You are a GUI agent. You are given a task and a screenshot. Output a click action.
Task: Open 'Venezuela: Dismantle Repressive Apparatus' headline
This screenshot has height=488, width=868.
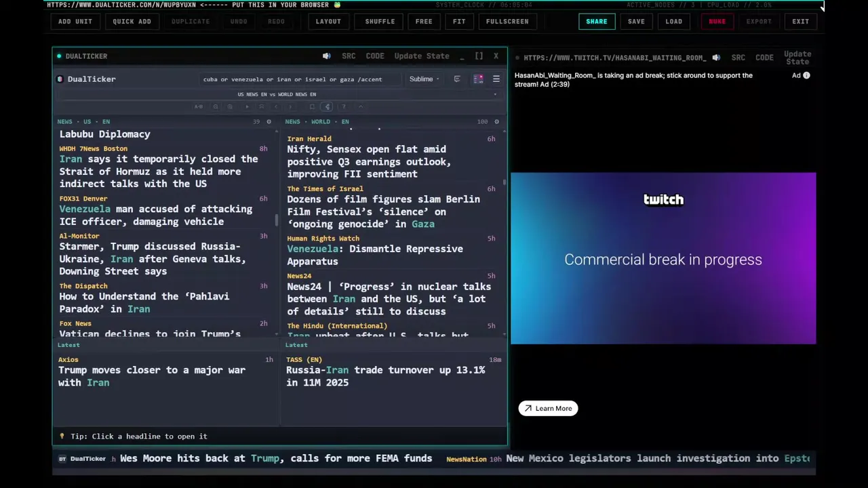(375, 255)
